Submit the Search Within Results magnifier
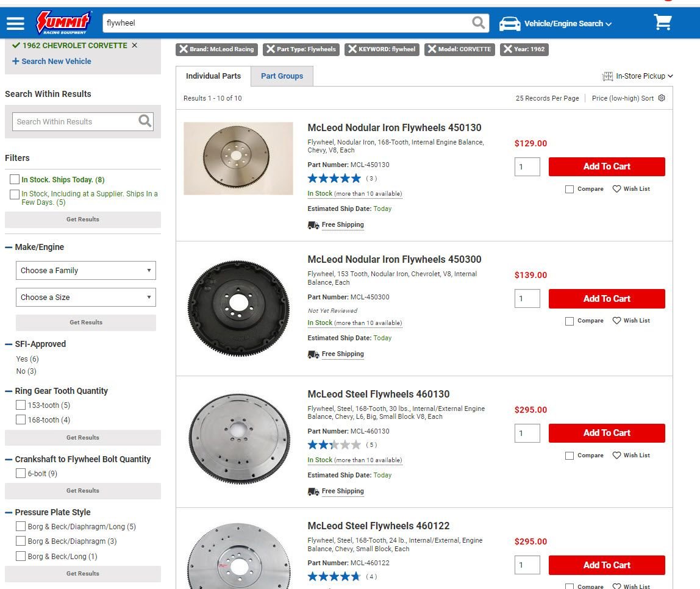Image resolution: width=700 pixels, height=589 pixels. click(x=145, y=121)
